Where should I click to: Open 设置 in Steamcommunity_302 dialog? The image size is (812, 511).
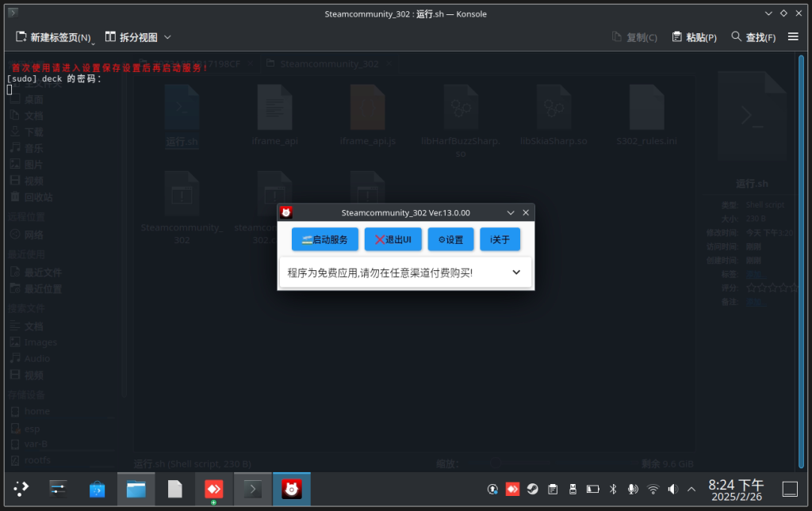tap(450, 239)
